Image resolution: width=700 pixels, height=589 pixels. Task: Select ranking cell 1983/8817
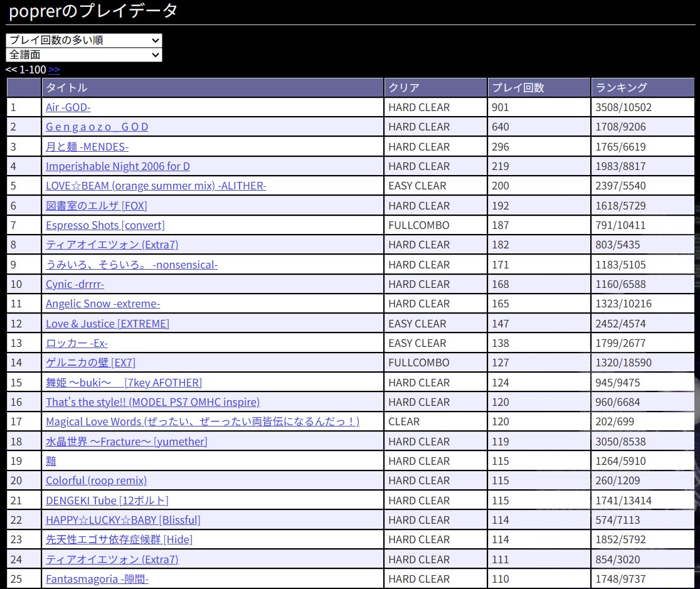pos(643,166)
